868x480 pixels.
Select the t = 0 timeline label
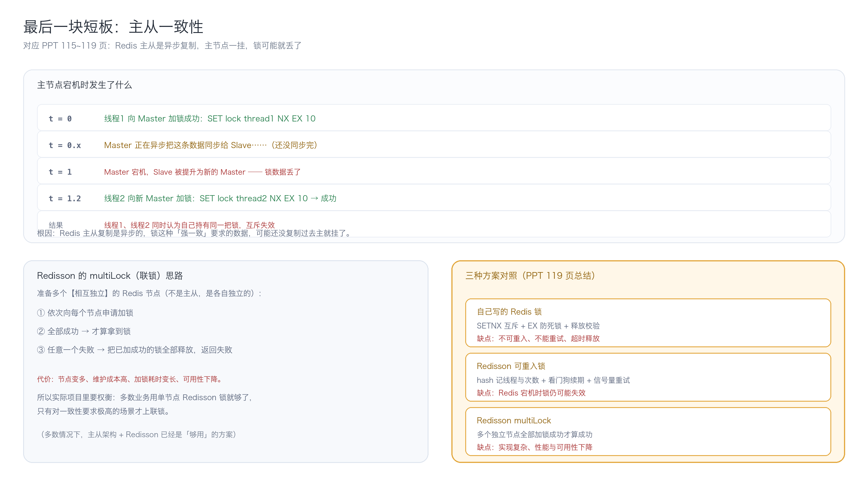60,119
